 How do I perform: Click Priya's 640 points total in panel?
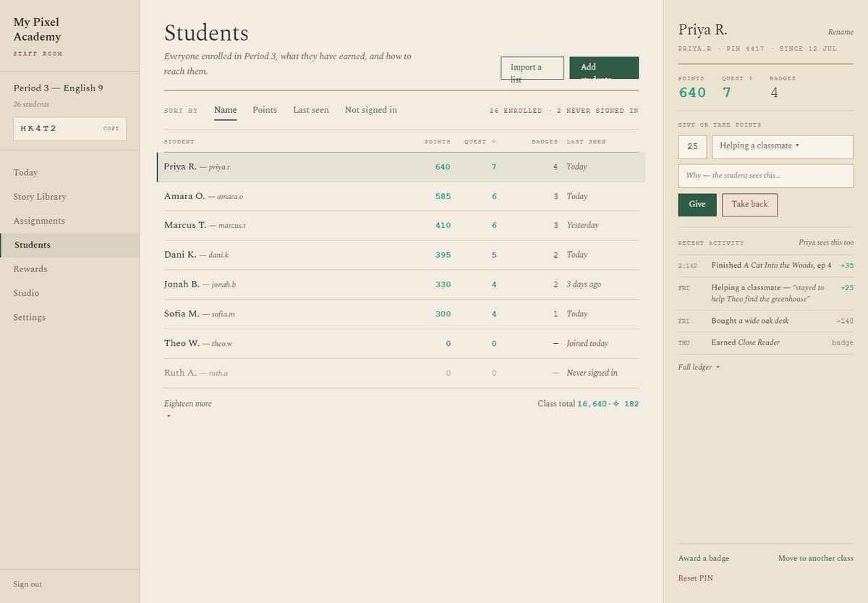692,93
